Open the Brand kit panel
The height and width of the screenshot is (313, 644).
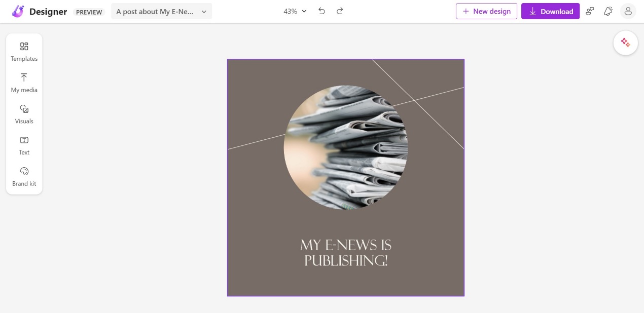[24, 177]
